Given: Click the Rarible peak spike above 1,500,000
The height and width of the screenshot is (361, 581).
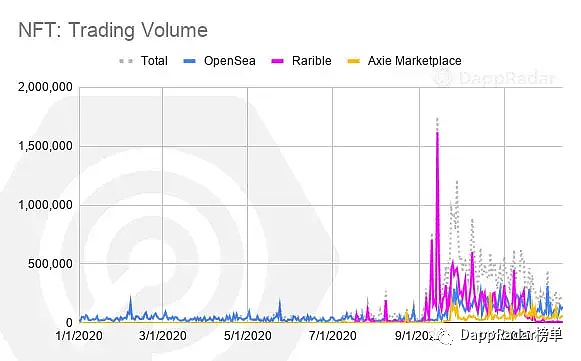Looking at the screenshot, I should (438, 133).
